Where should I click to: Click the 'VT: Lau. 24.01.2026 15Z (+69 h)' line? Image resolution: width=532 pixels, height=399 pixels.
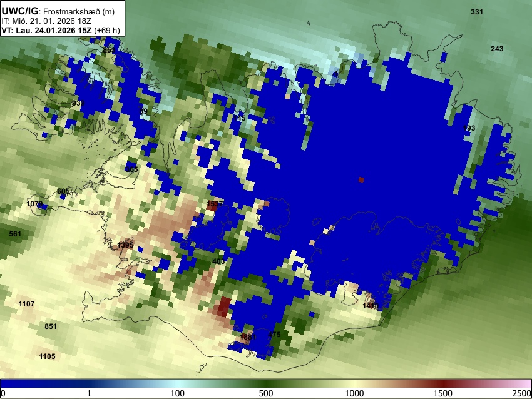tap(61, 30)
